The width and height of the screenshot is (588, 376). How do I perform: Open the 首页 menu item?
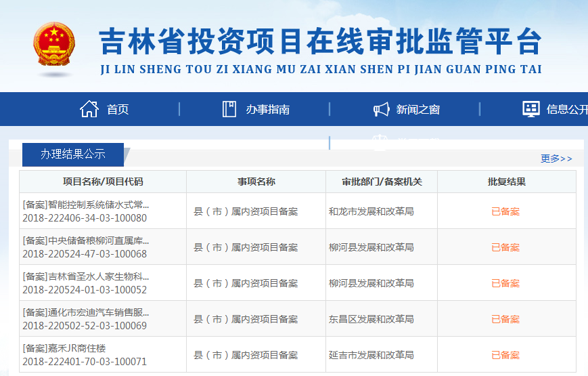pos(118,110)
